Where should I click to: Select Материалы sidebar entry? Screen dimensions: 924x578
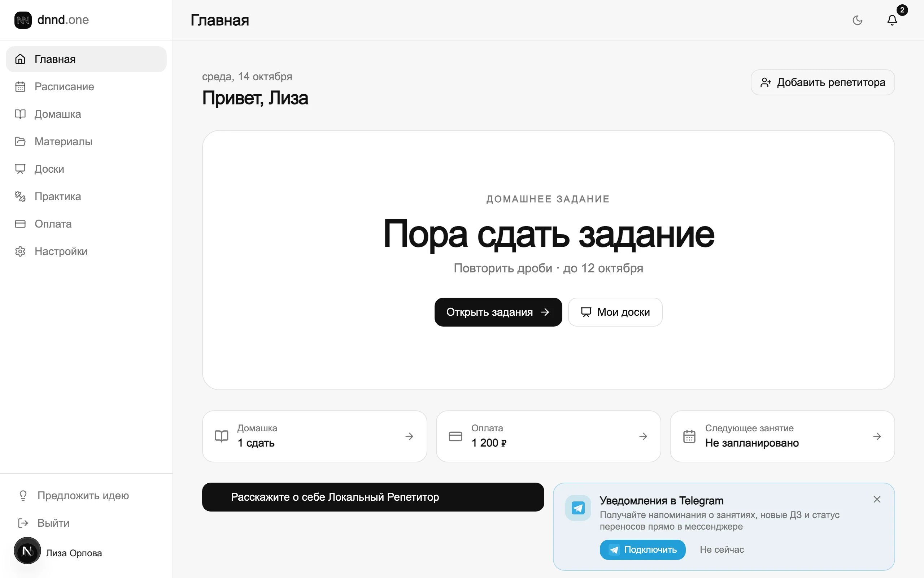[86, 142]
